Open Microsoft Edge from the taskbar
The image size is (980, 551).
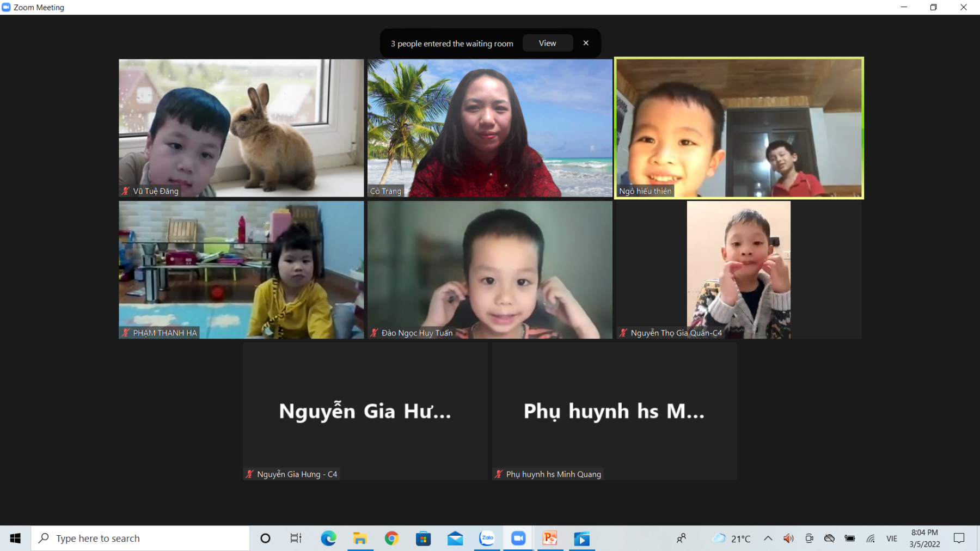(328, 538)
